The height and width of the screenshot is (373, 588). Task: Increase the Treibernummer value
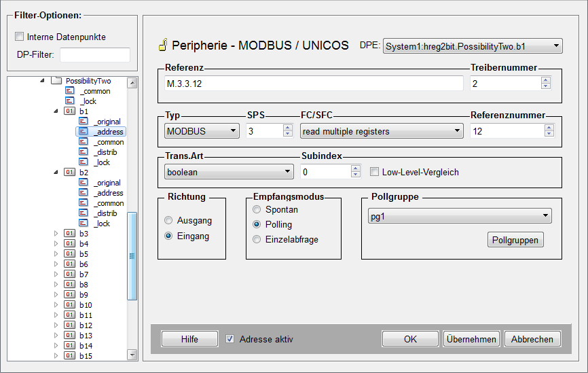tap(546, 80)
